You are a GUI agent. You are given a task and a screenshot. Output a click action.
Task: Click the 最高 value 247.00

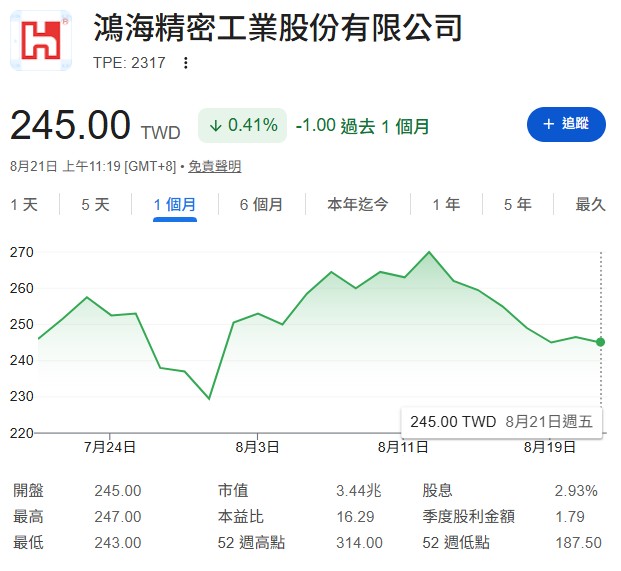(x=118, y=517)
